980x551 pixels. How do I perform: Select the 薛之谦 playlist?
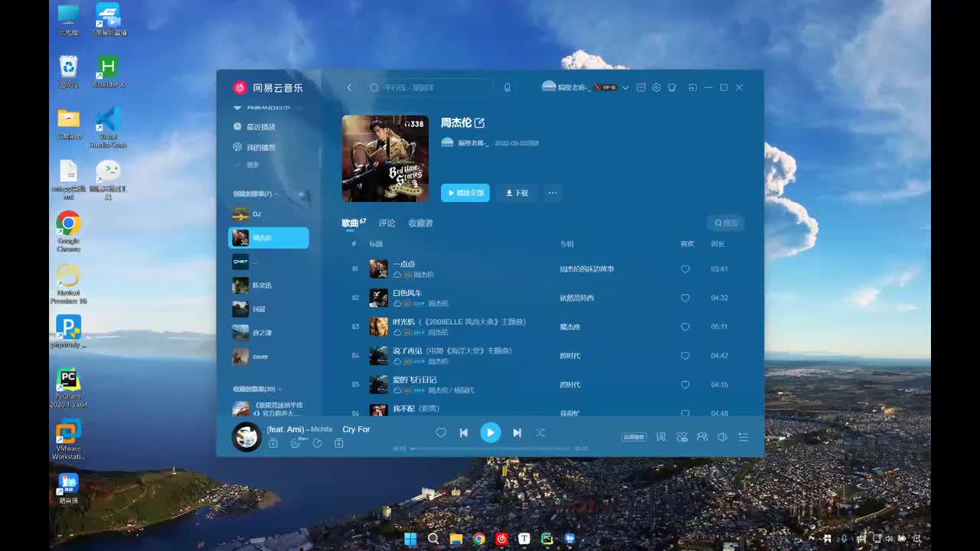click(269, 333)
